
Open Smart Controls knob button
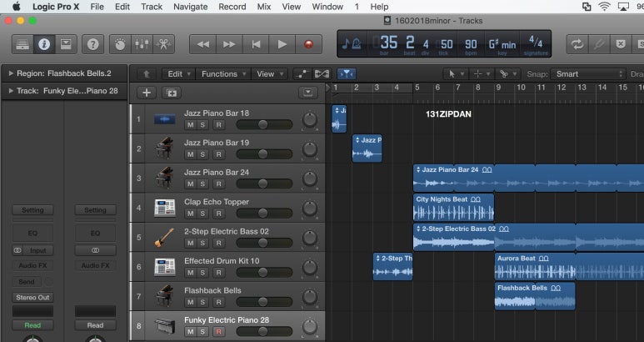coord(120,44)
